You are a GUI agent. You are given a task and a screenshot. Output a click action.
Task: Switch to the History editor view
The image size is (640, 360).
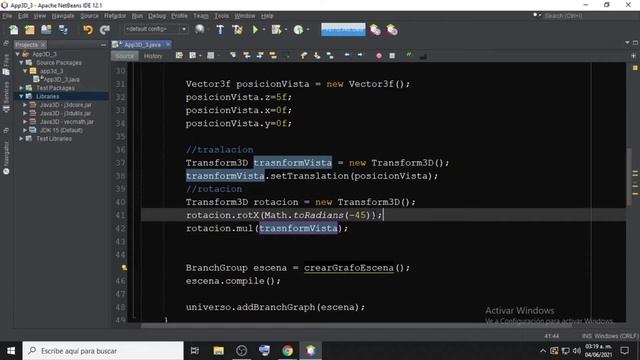coord(153,56)
